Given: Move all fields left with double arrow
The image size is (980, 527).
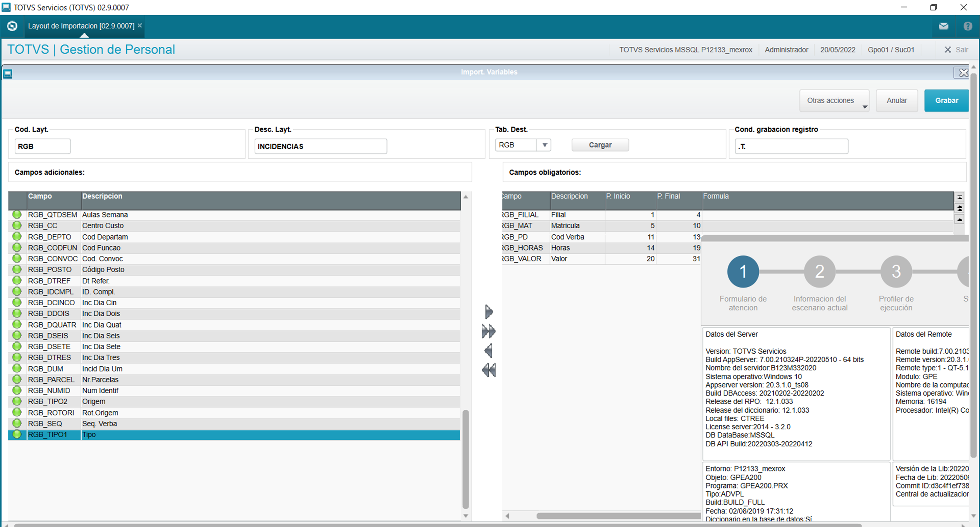Looking at the screenshot, I should pyautogui.click(x=489, y=370).
